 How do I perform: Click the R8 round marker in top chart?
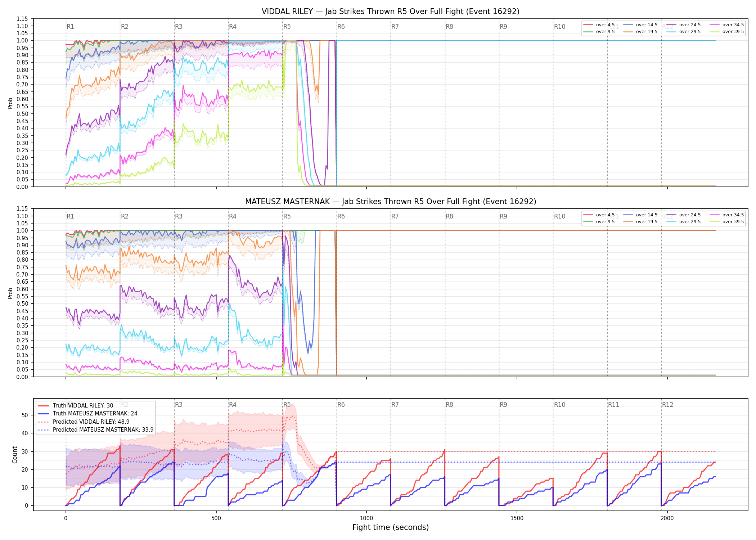tap(449, 27)
